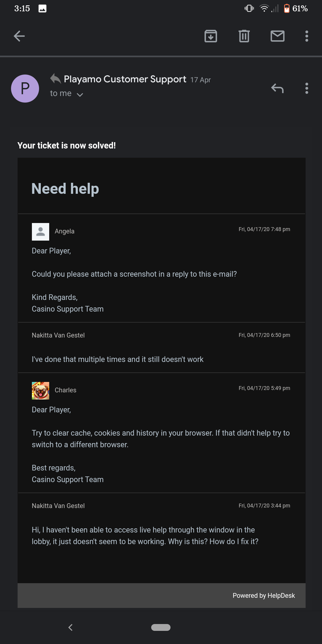The image size is (322, 644).
Task: Tap the Android back navigation chevron
Action: coord(71,627)
